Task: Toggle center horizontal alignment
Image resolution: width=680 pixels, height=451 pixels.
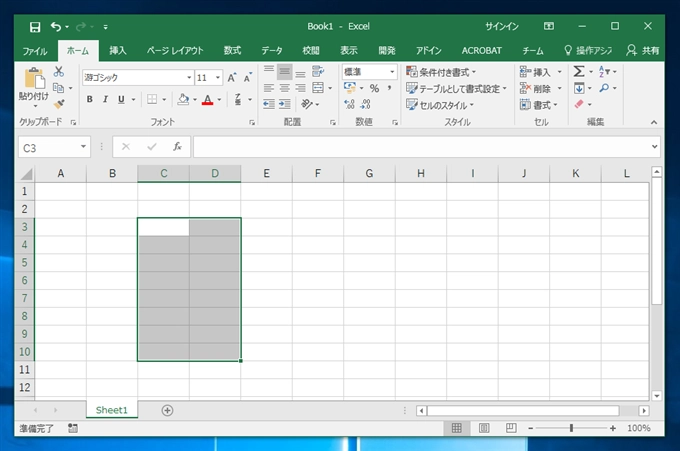Action: point(284,88)
